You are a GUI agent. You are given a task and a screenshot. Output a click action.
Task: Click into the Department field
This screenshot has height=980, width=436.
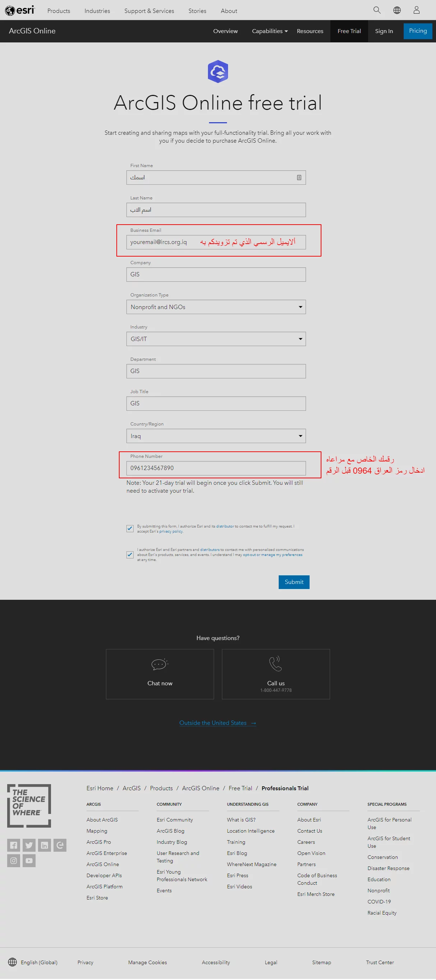pos(216,372)
